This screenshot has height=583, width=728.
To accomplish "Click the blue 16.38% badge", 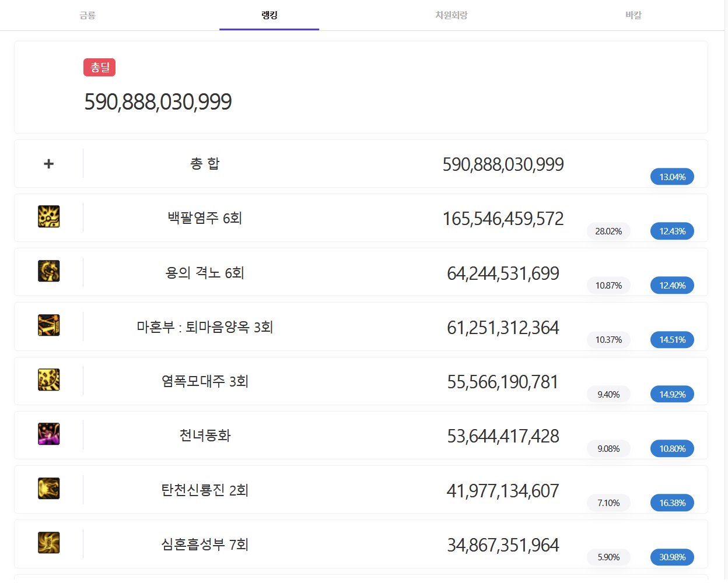I will [672, 503].
